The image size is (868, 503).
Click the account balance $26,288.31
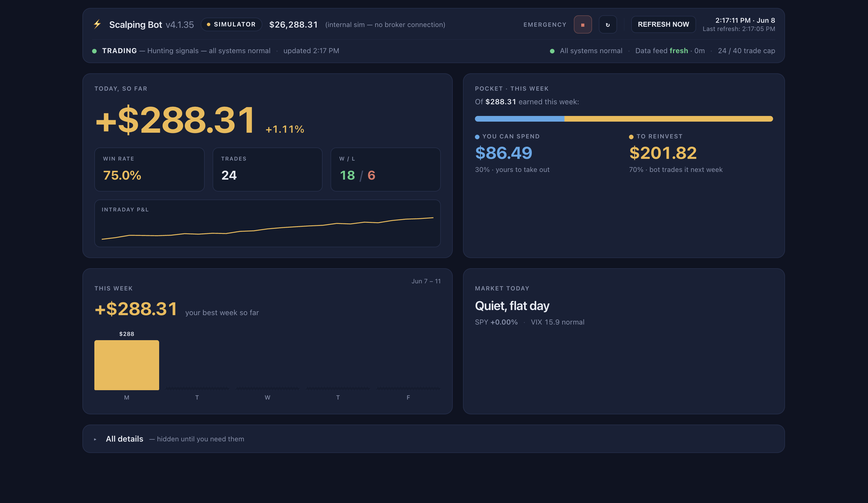(x=293, y=24)
